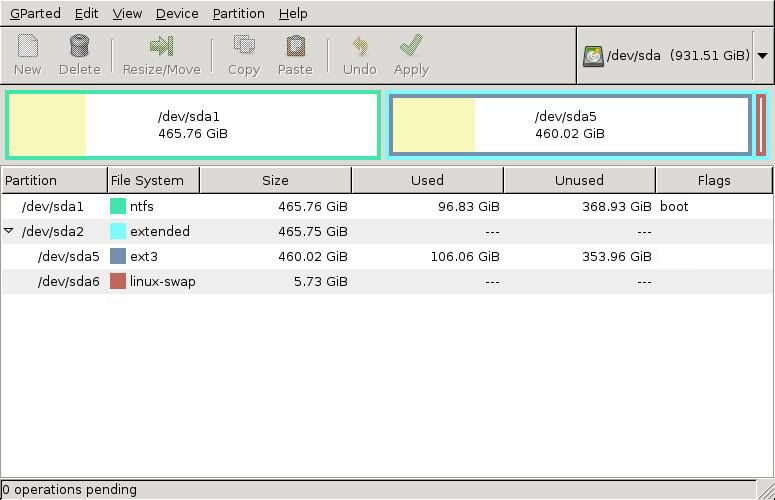Select the Resize/Move toolbar icon
The image size is (775, 500).
[x=162, y=46]
